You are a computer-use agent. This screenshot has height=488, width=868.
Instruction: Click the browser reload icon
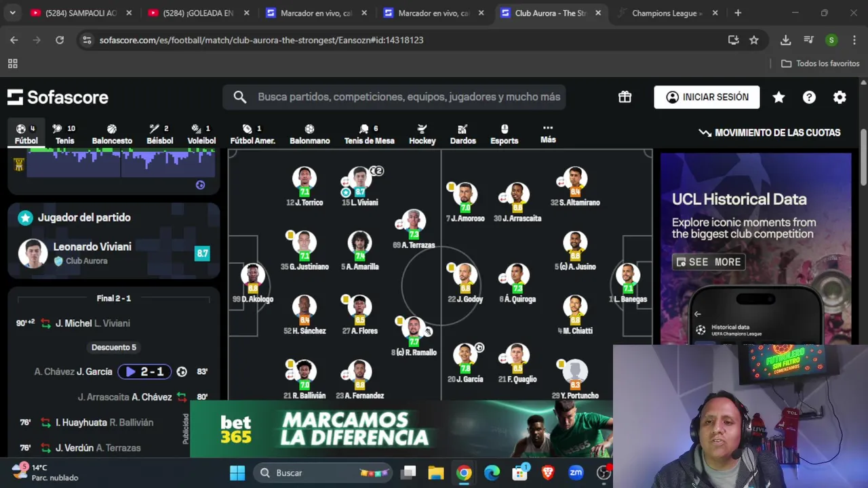[x=60, y=40]
